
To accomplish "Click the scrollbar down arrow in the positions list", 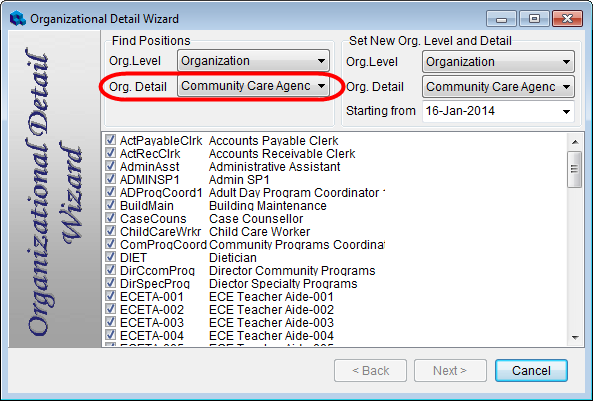I will point(575,337).
